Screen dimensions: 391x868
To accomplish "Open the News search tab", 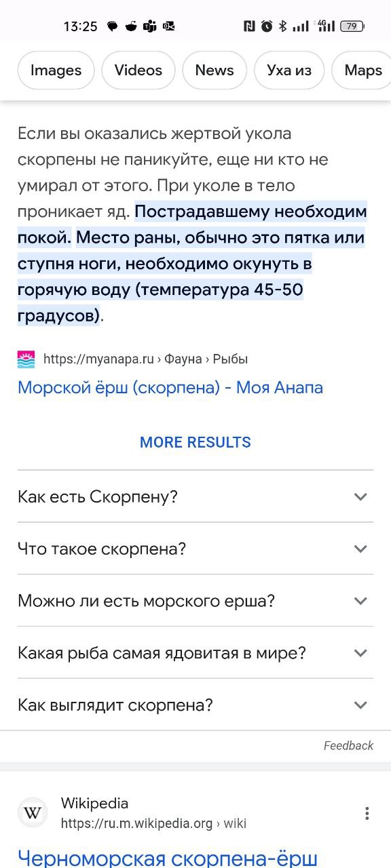I will pyautogui.click(x=215, y=70).
